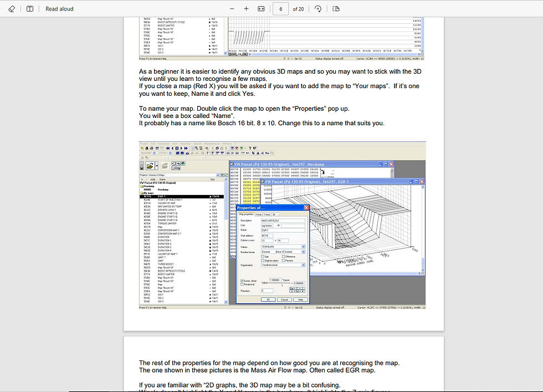The height and width of the screenshot is (392, 543).
Task: Select the MAF LIMITED BY TEMP row
Action: [x=182, y=207]
